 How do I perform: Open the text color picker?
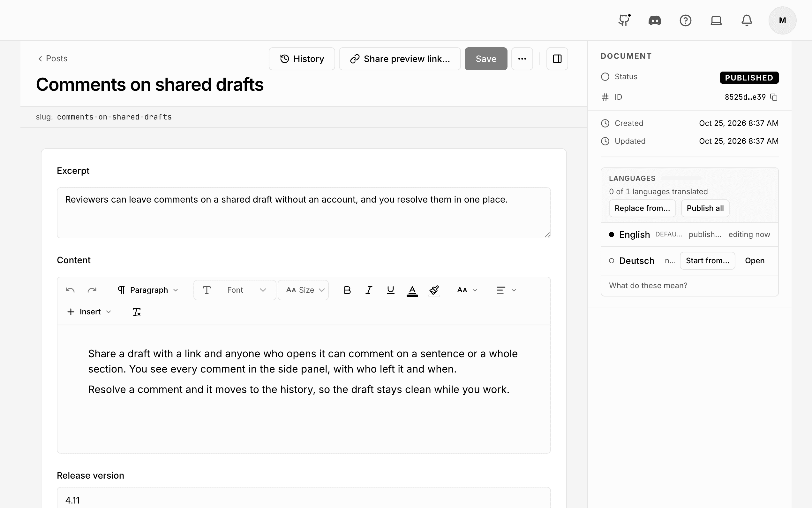pos(412,291)
